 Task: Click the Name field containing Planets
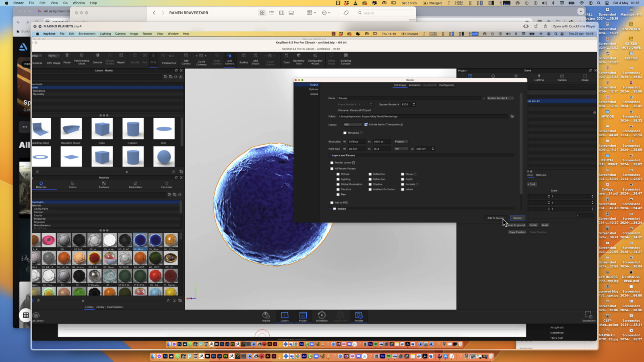click(410, 98)
